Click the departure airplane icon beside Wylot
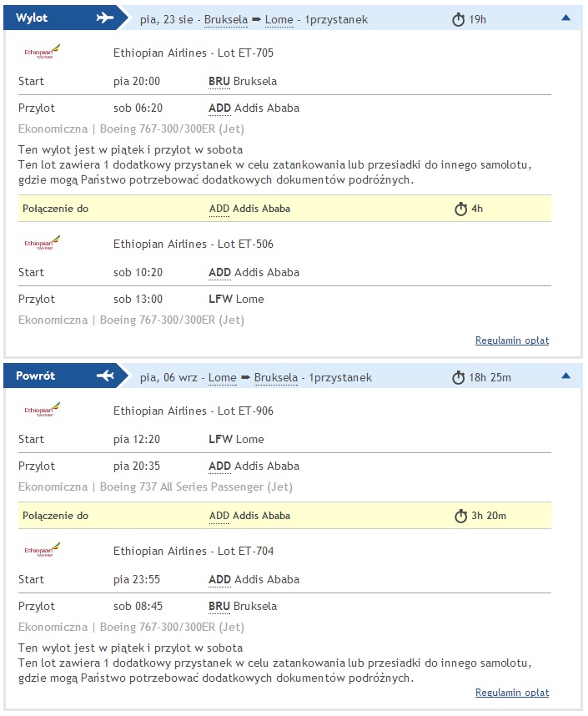 [105, 18]
